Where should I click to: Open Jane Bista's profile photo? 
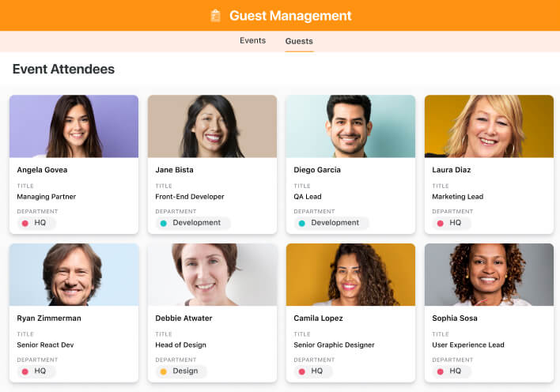pyautogui.click(x=212, y=126)
